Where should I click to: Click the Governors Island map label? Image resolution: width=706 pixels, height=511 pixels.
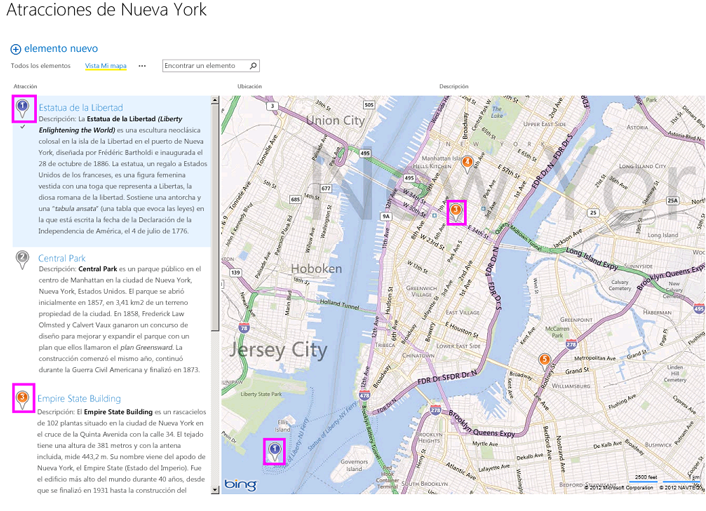[x=354, y=465]
